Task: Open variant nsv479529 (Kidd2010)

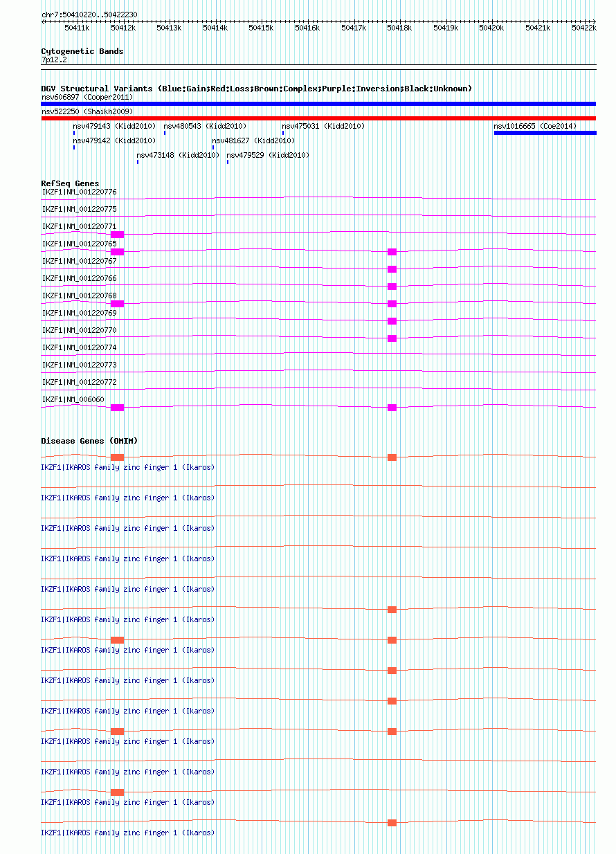Action: pos(268,155)
